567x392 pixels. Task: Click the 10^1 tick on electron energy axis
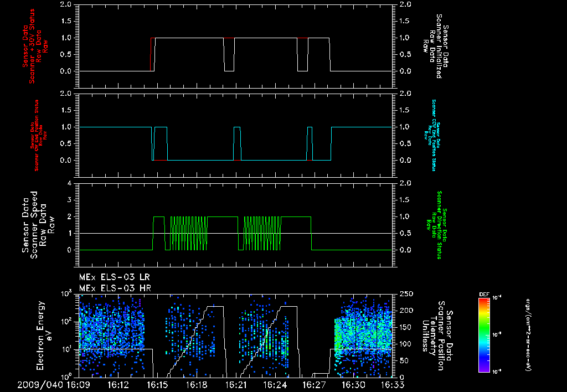pyautogui.click(x=66, y=349)
